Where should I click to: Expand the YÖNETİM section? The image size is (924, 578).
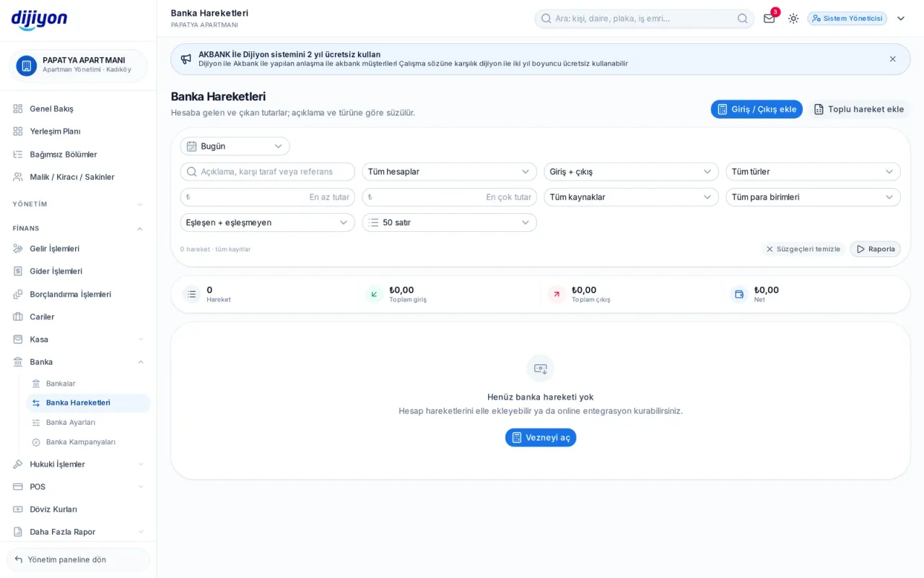[78, 204]
